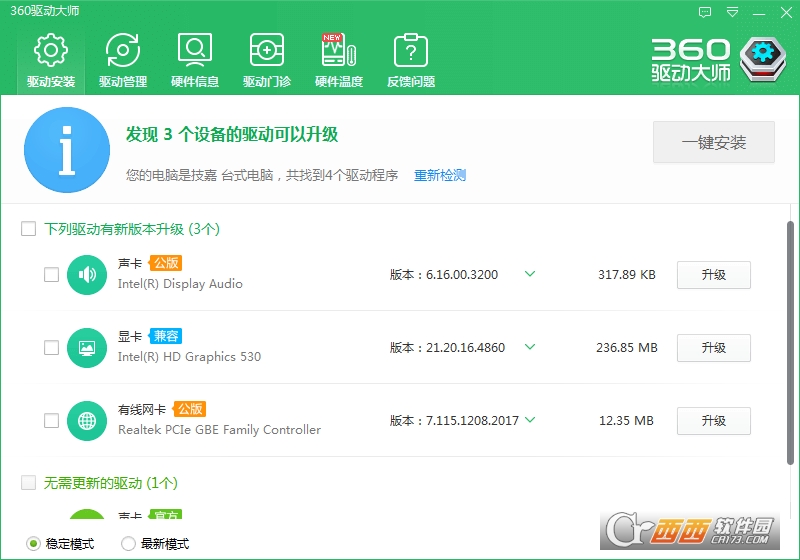Expand version dropdown for 7.115.1208.2017

pos(530,420)
